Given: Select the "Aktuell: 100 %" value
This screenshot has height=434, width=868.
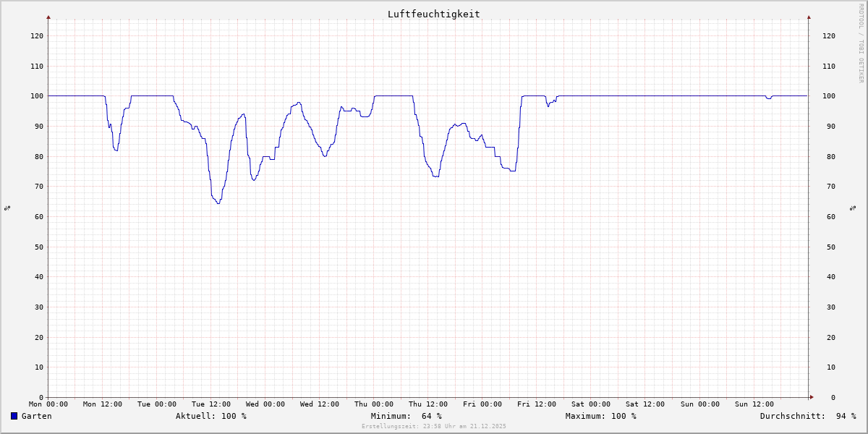Looking at the screenshot, I should (x=211, y=416).
